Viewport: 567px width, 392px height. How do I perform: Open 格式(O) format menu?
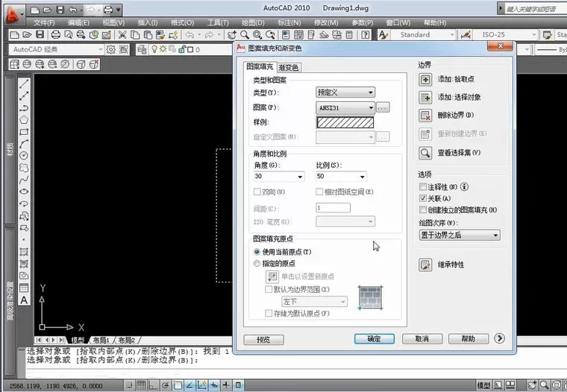[x=183, y=23]
